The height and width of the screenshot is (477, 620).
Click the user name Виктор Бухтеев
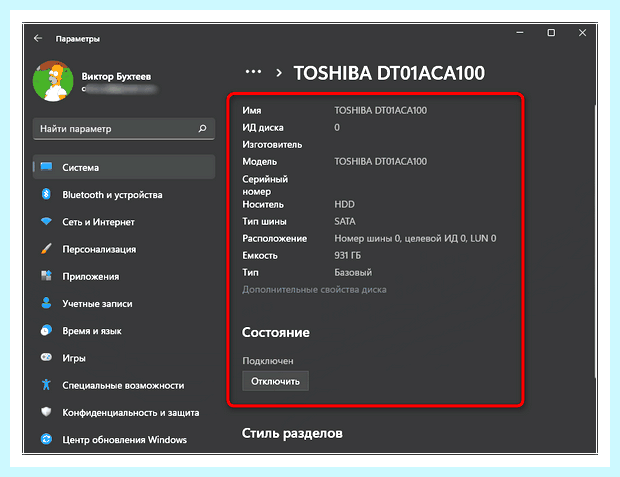[116, 76]
